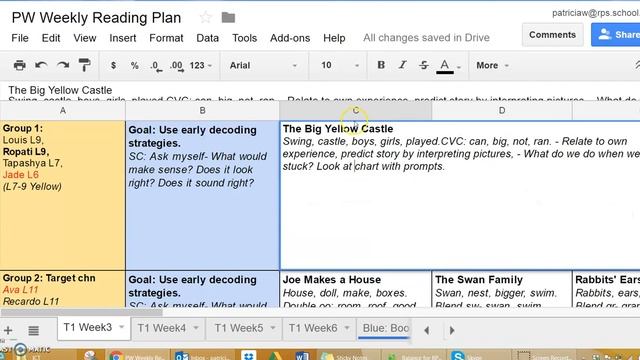This screenshot has width=640, height=360.
Task: Open T1 Week5 tab dropdown arrow
Action: tap(273, 328)
